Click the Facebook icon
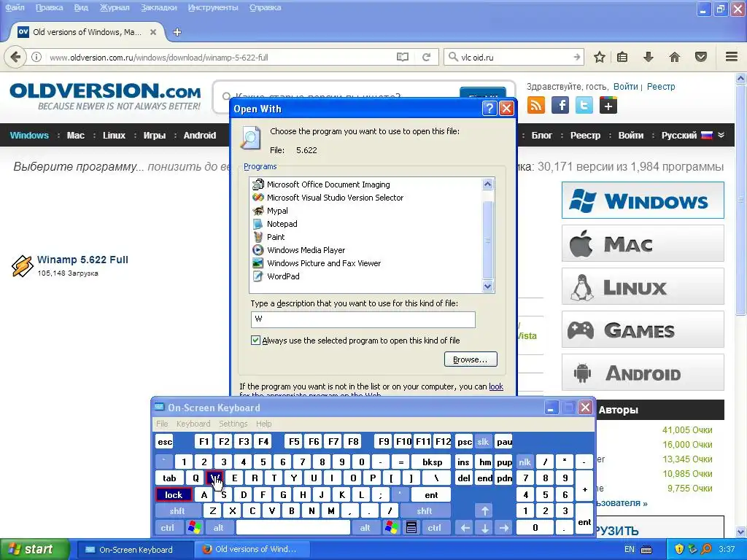The height and width of the screenshot is (560, 747). 560,105
